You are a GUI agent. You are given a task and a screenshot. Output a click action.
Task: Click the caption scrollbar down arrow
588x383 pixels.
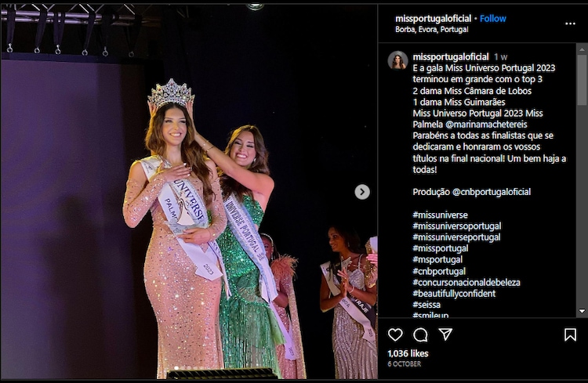(582, 311)
